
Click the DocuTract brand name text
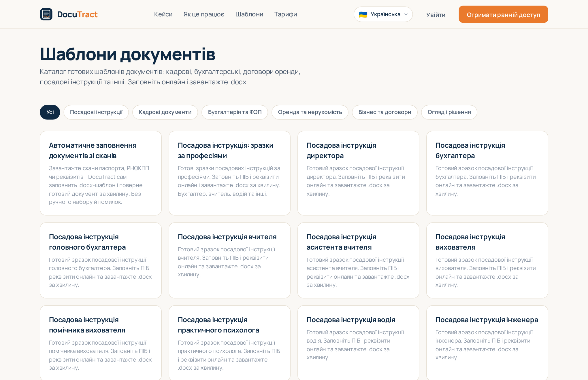pyautogui.click(x=77, y=14)
